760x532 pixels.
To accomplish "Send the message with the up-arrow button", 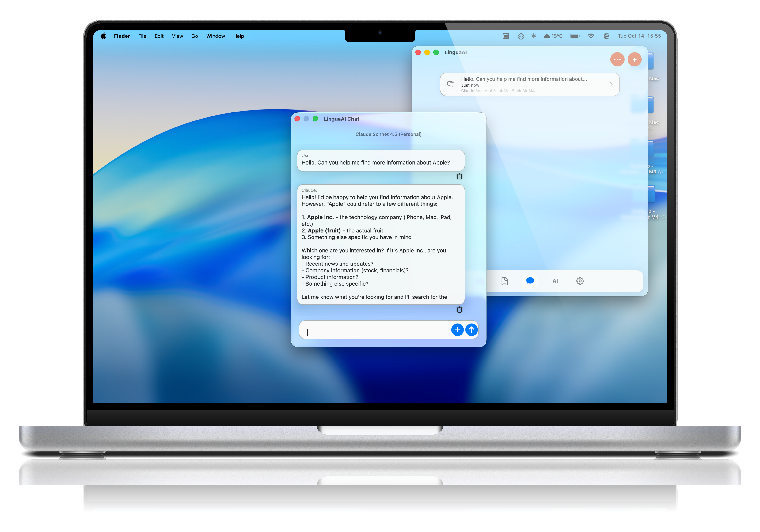I will pyautogui.click(x=471, y=330).
